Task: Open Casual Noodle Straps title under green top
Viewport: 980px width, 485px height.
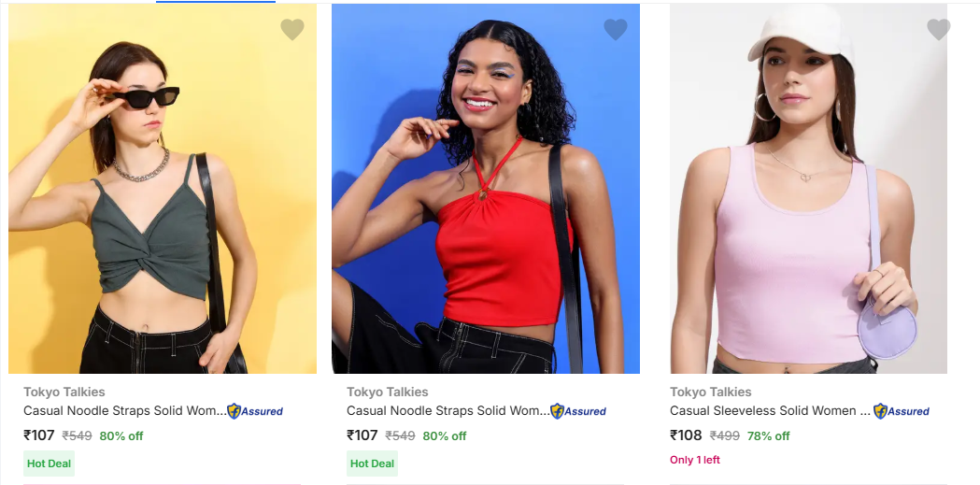Action: [124, 411]
